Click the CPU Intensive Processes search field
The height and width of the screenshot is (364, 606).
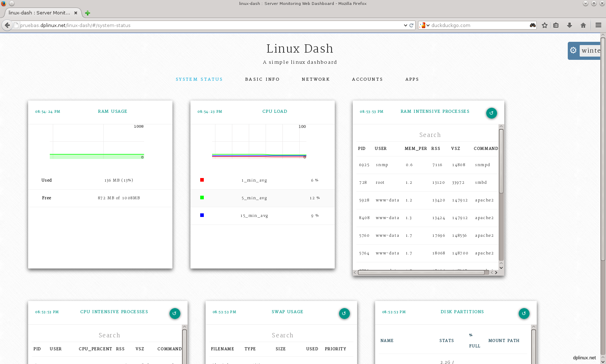109,335
